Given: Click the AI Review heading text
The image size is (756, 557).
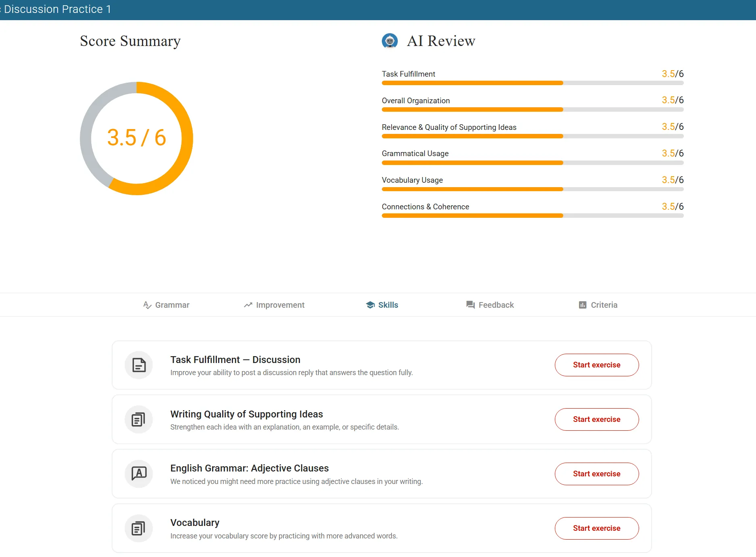Looking at the screenshot, I should 441,41.
